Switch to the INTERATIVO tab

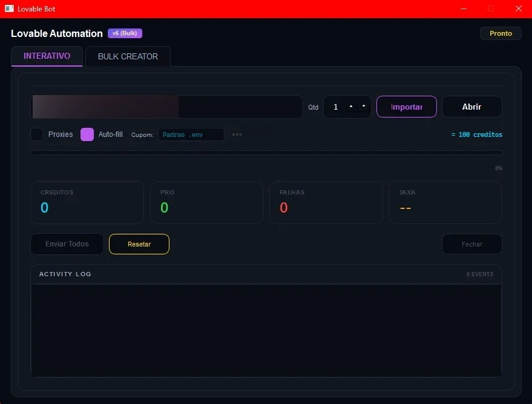pyautogui.click(x=47, y=56)
